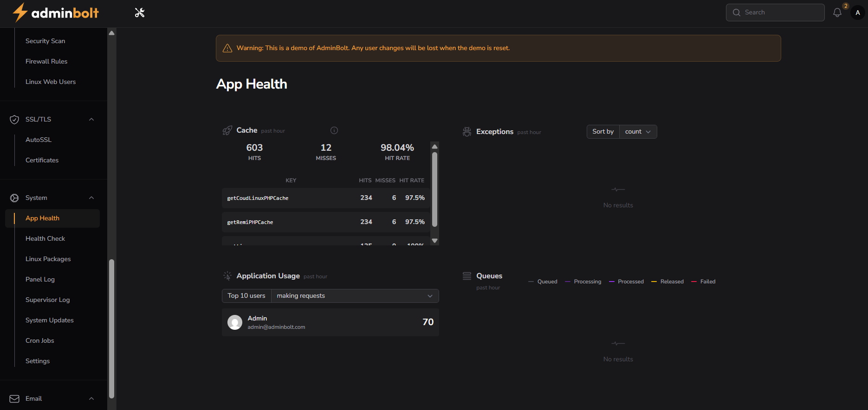The height and width of the screenshot is (410, 868).
Task: Click the Cache info circle icon
Action: pos(334,130)
